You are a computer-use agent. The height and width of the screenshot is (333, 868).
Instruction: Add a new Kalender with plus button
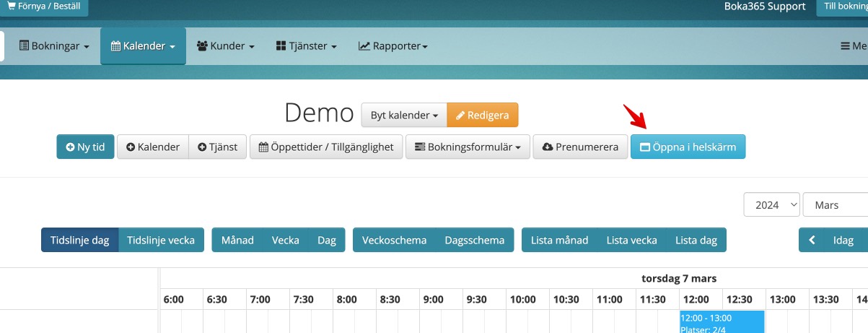click(x=153, y=147)
